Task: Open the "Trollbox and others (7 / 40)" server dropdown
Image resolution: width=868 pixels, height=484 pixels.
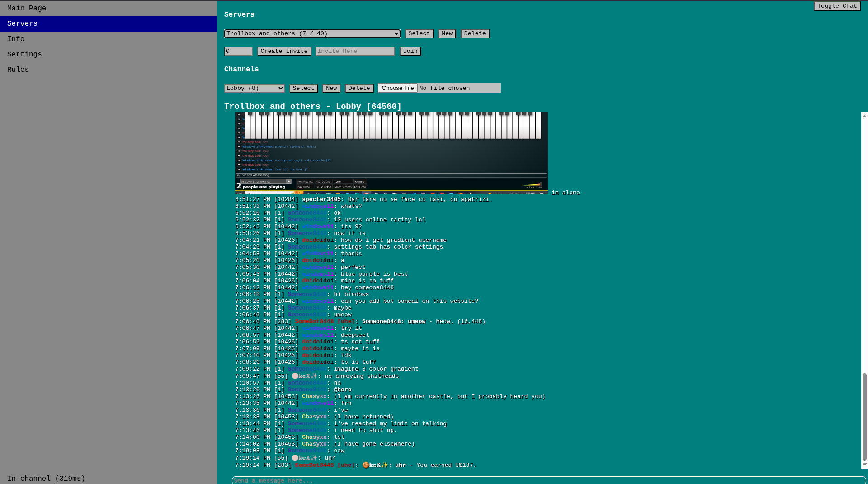Action: pyautogui.click(x=312, y=33)
